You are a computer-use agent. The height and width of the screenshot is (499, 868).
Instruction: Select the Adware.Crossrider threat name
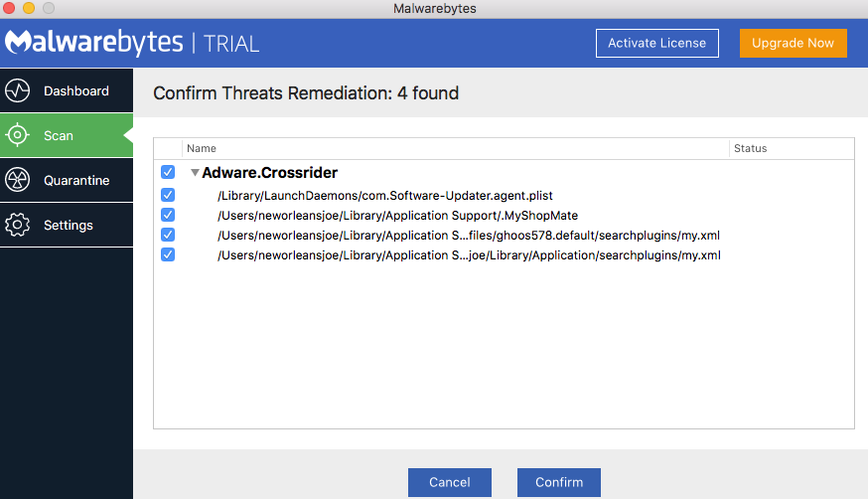(x=269, y=173)
